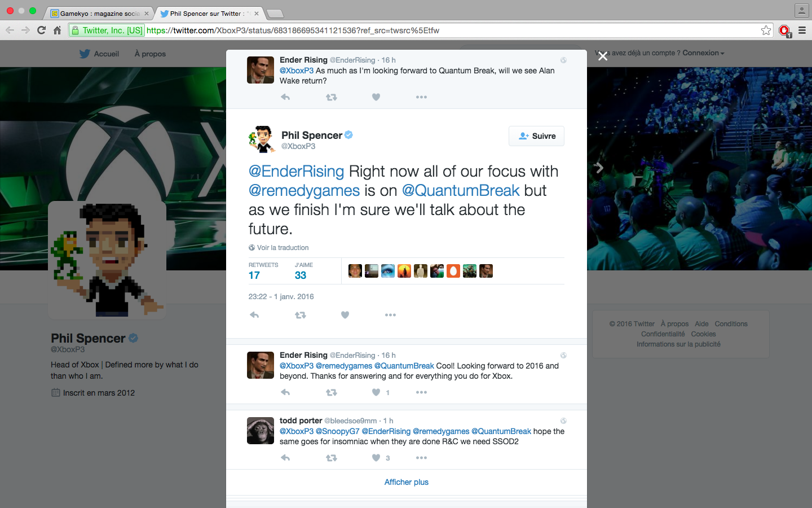Open Ender Rising avatar on top tweet

point(261,70)
